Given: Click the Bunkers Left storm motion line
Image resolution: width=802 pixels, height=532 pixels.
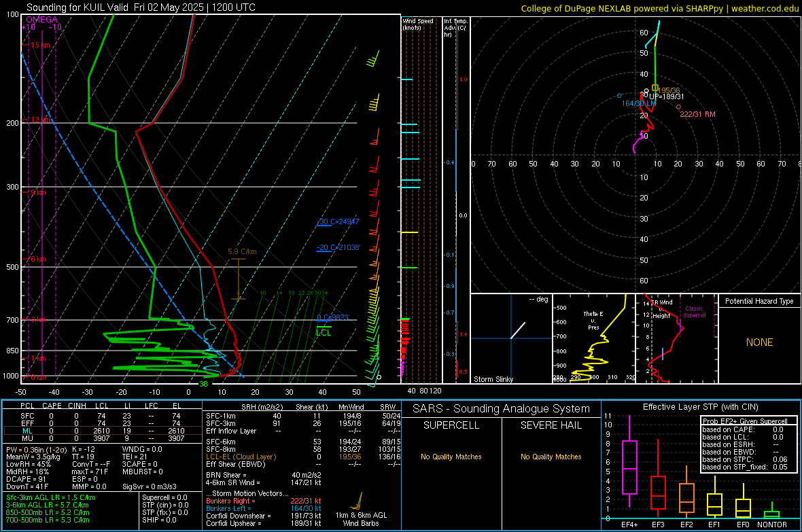Looking at the screenshot, I should (x=264, y=508).
